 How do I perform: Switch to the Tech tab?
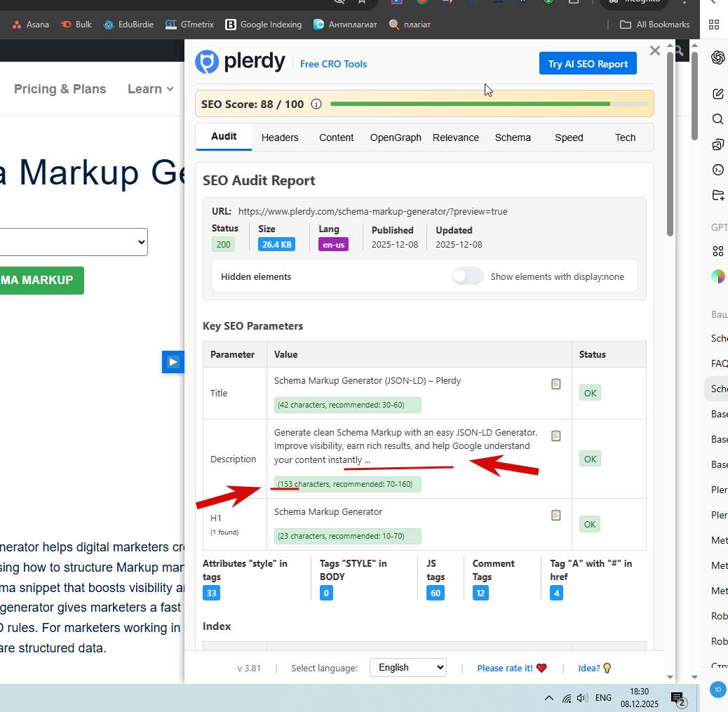point(625,137)
